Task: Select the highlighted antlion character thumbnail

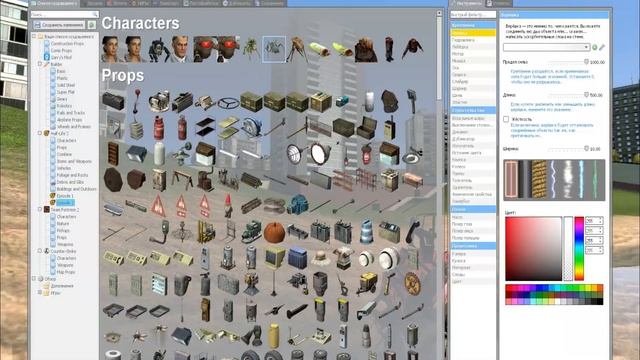Action: [x=274, y=49]
